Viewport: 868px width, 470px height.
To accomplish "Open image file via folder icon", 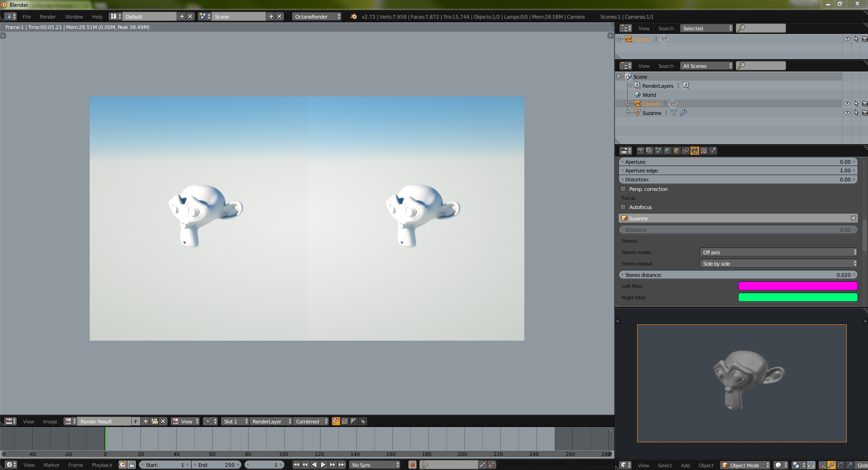I will pyautogui.click(x=154, y=421).
